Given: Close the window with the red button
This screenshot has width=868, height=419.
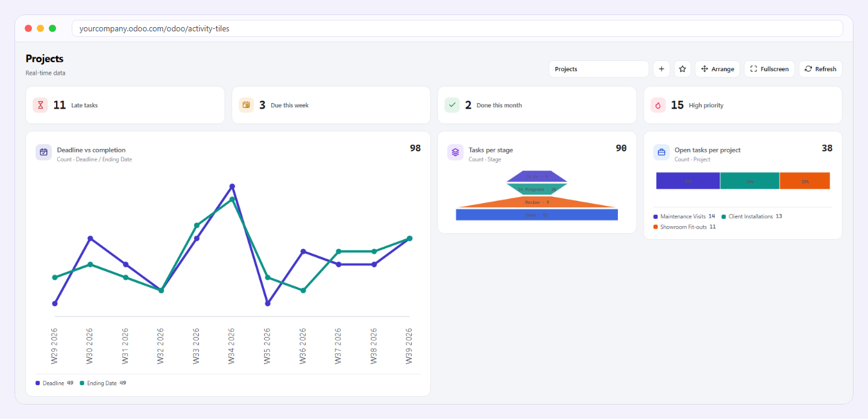Looking at the screenshot, I should (28, 28).
